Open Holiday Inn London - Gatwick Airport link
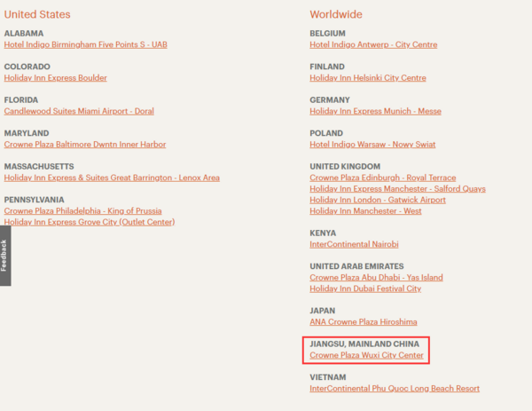This screenshot has height=411, width=532. click(378, 200)
